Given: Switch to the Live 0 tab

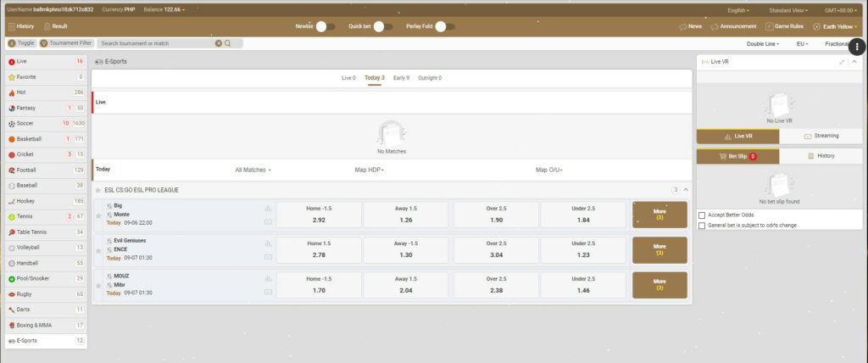Looking at the screenshot, I should (x=348, y=78).
